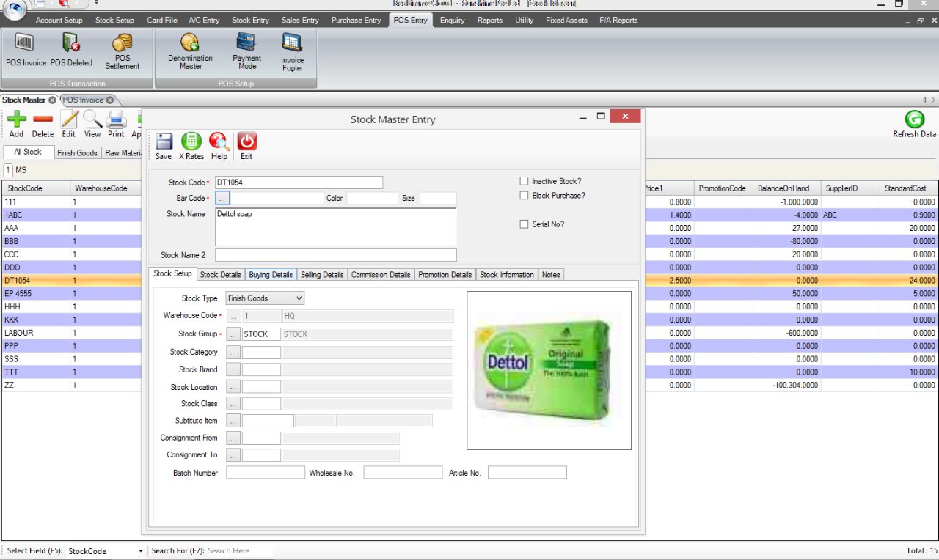Open the Denomination Master
The width and height of the screenshot is (939, 560).
(189, 50)
